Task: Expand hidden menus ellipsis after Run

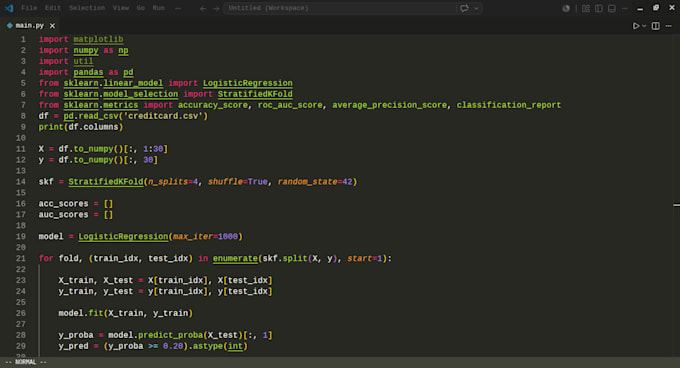Action: pyautogui.click(x=178, y=8)
